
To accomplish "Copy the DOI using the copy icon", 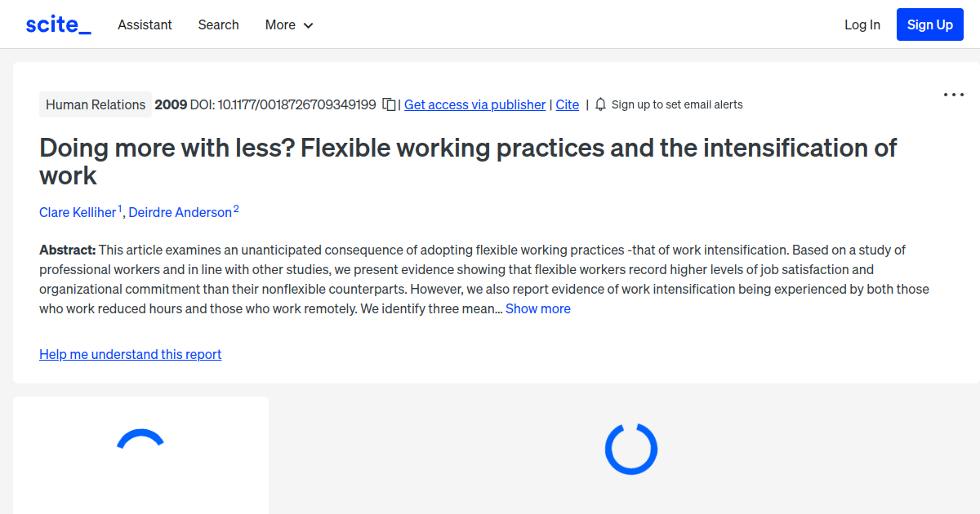I will [390, 104].
